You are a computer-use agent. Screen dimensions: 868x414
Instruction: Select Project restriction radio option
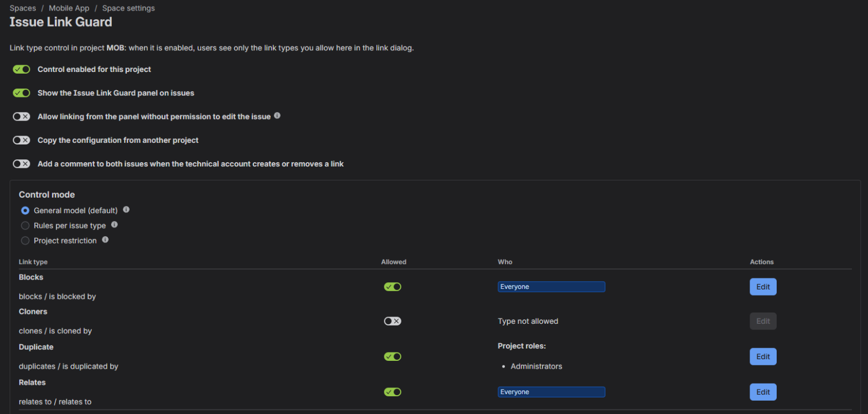(25, 241)
